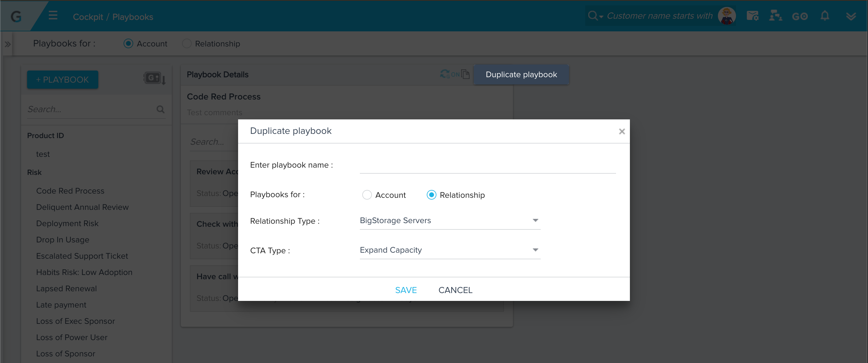Select the Escalated Support Ticket playbook

(x=82, y=256)
